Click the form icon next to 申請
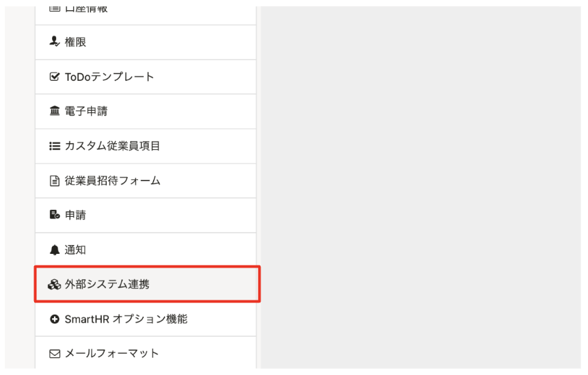588x375 pixels. [55, 215]
